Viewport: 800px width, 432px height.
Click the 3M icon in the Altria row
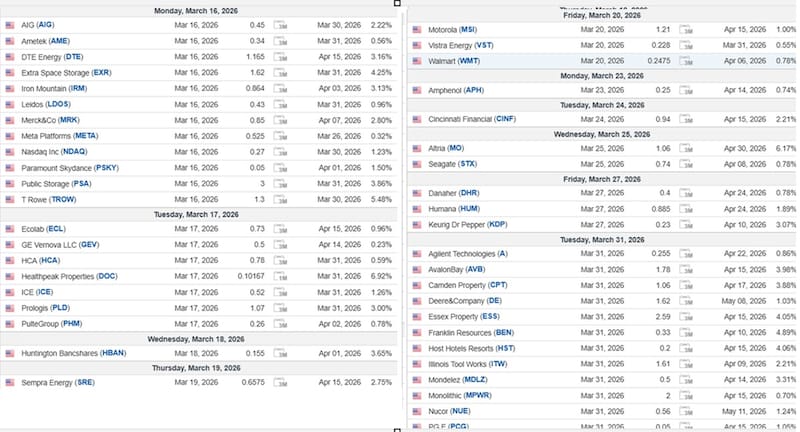click(686, 148)
